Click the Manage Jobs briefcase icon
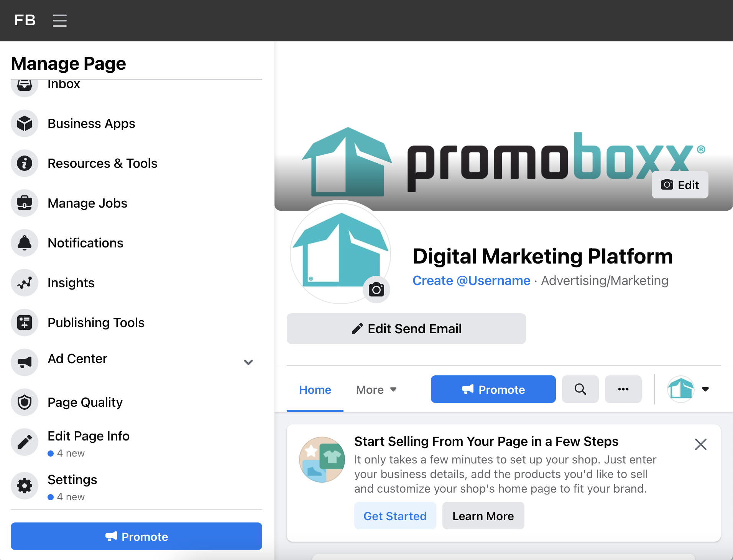The height and width of the screenshot is (560, 733). pos(25,203)
